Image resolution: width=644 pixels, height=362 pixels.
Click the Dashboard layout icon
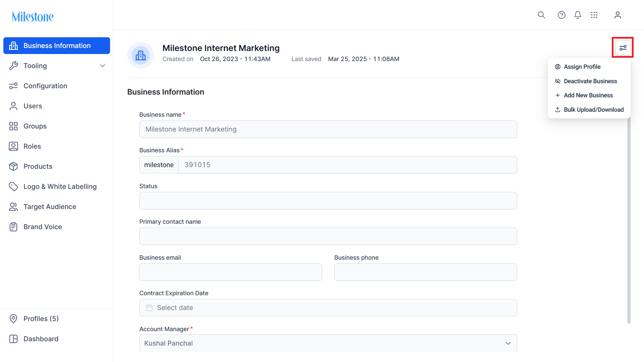tap(13, 339)
